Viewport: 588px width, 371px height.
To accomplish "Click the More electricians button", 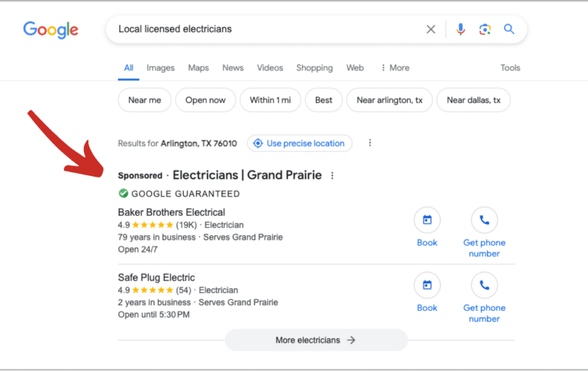I will 316,340.
